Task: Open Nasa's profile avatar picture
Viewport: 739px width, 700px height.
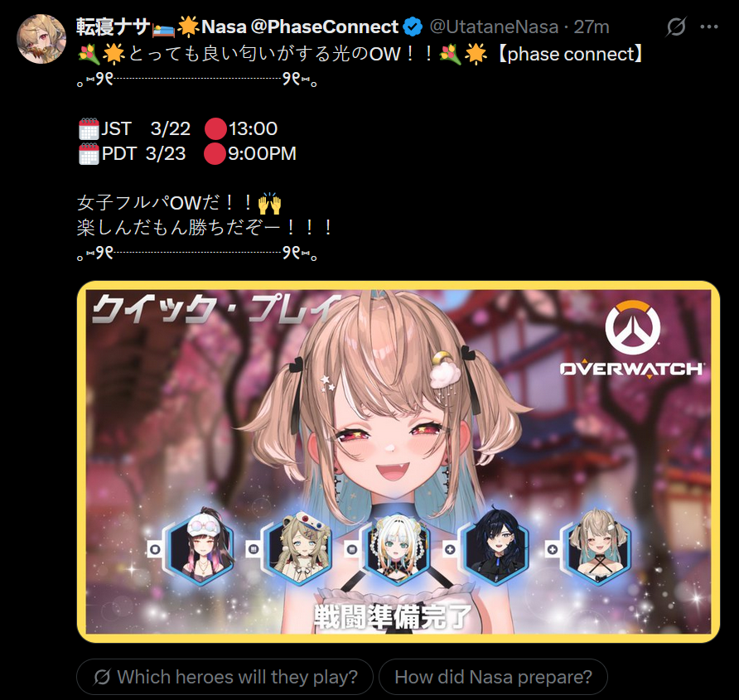Action: [41, 39]
